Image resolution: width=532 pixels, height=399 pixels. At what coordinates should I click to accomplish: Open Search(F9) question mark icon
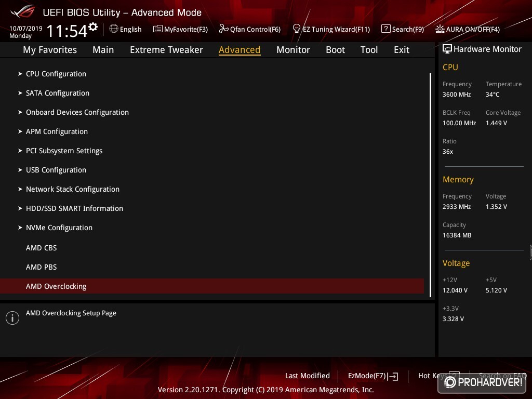[x=385, y=29]
